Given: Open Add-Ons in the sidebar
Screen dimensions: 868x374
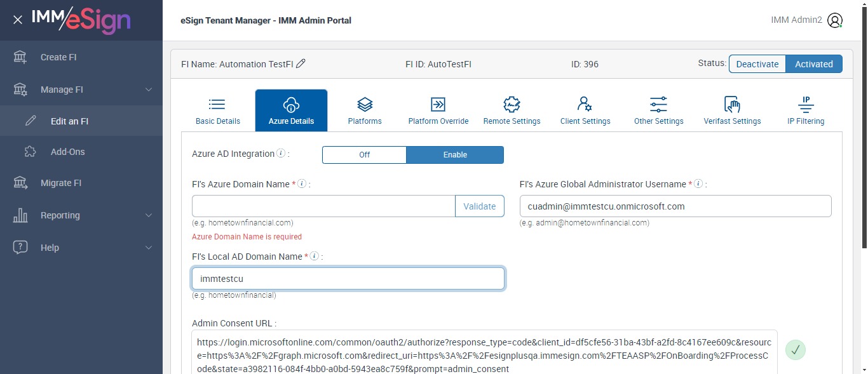Looking at the screenshot, I should coord(81,152).
